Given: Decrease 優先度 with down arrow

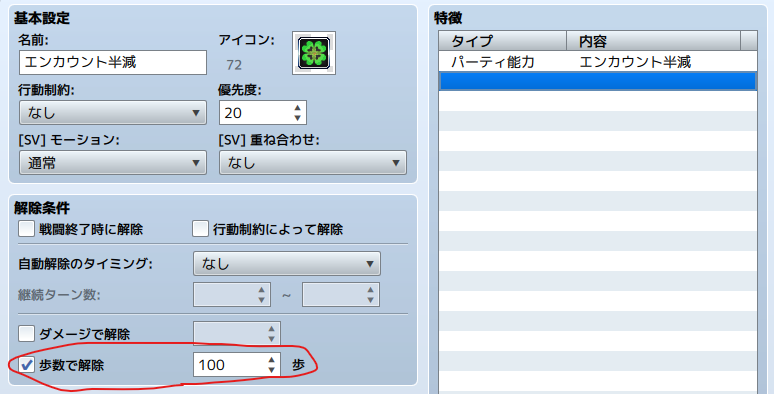Looking at the screenshot, I should click(297, 118).
